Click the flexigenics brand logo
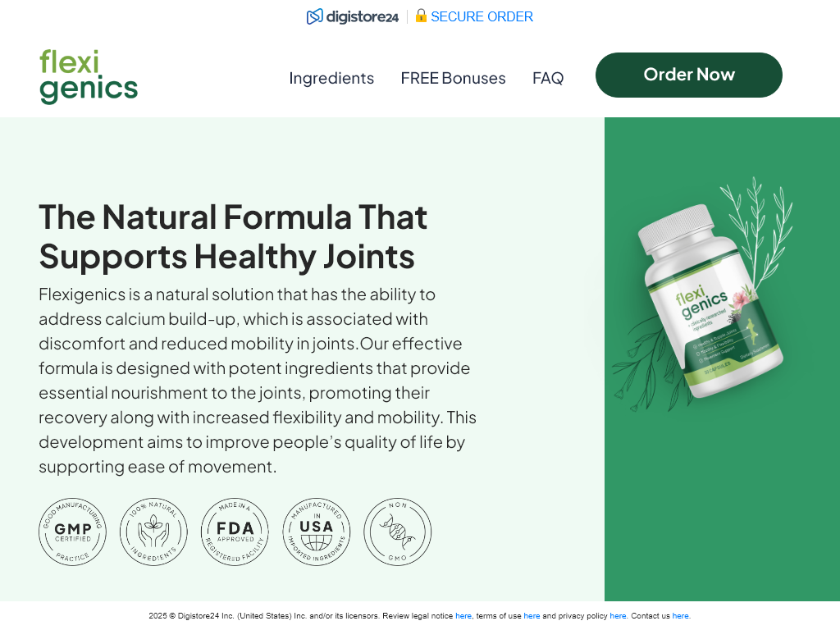 [x=89, y=76]
